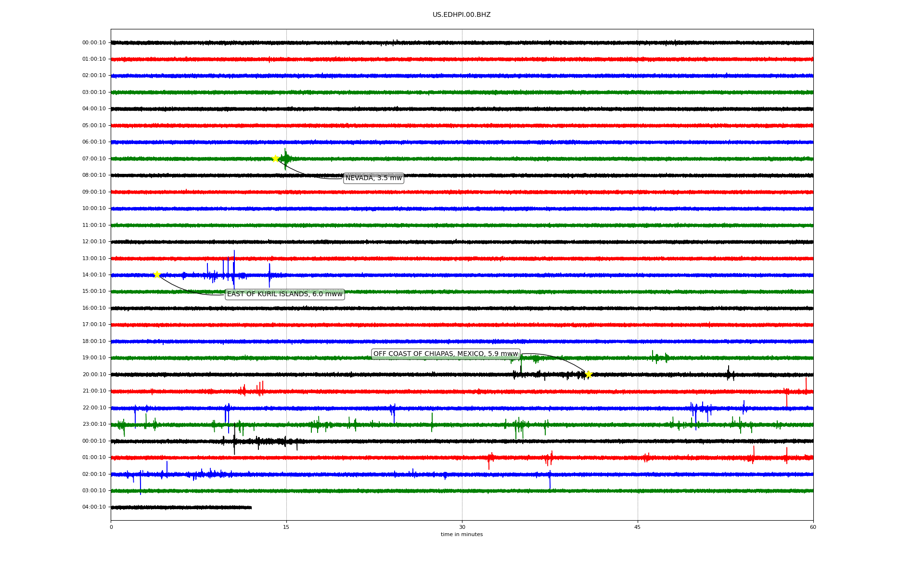The image size is (924, 578).
Task: Click the 15:00:10 row time label
Action: pos(94,291)
